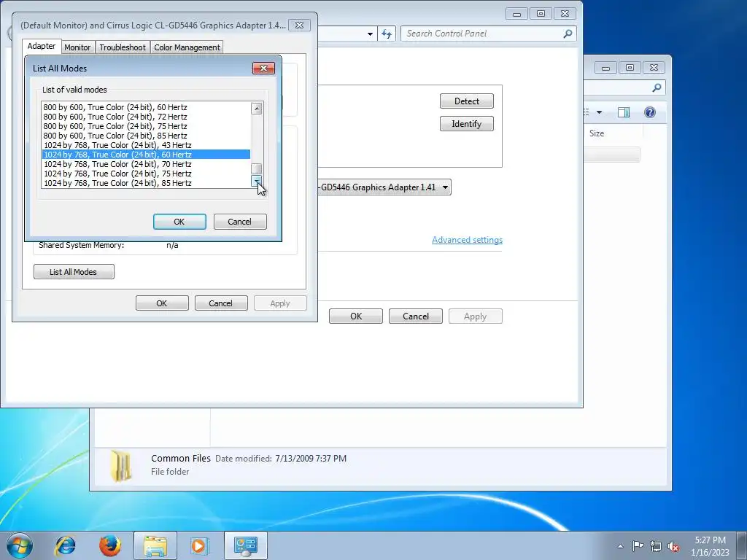Close the Graphics Adapter properties dialog

click(299, 26)
